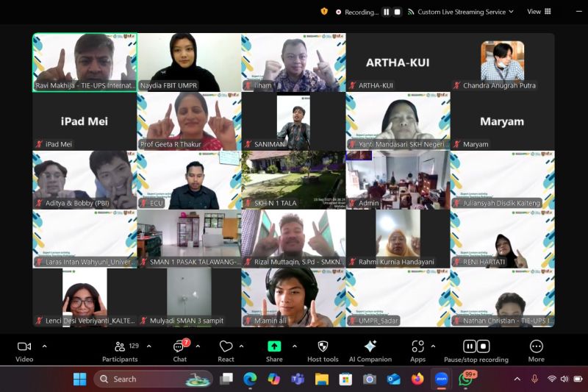Select Prof Geeta R Thakur tile
Screen dimensions: 588x392
click(x=190, y=121)
